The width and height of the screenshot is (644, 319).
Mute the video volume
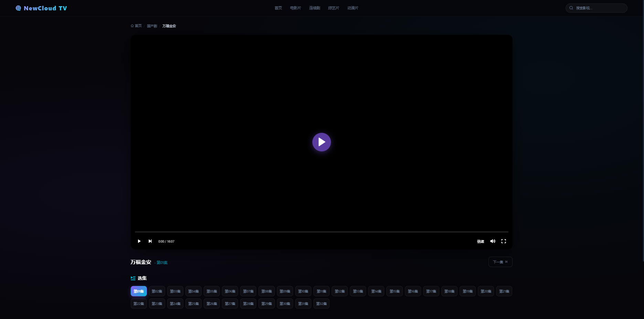[493, 241]
